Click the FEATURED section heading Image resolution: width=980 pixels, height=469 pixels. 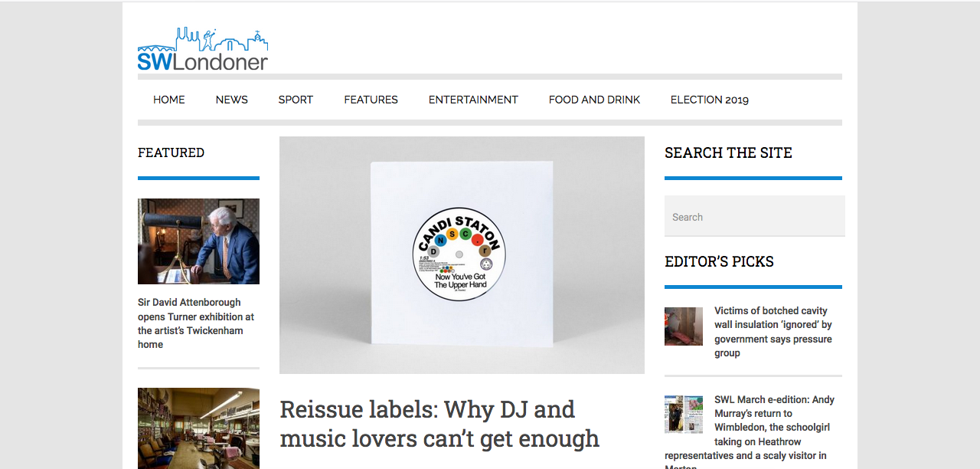171,153
